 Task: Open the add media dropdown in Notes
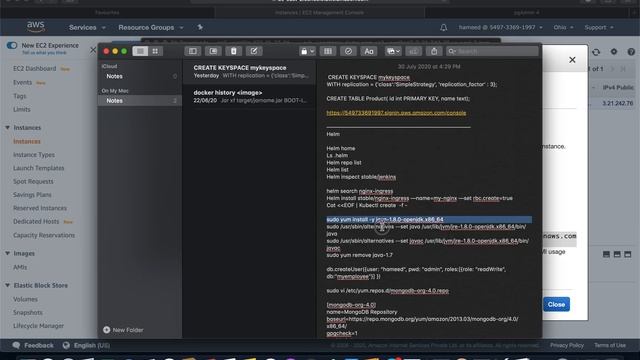[393, 51]
